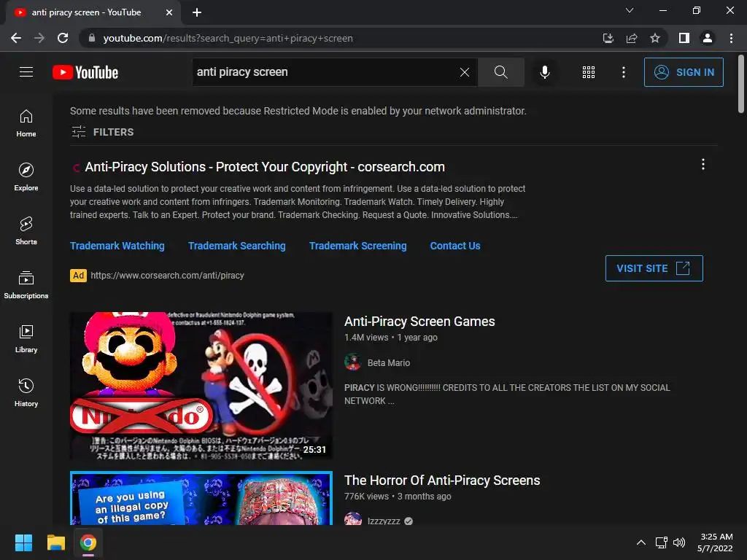Go back with browser back arrow
Image resolution: width=747 pixels, height=560 pixels.
click(x=16, y=38)
